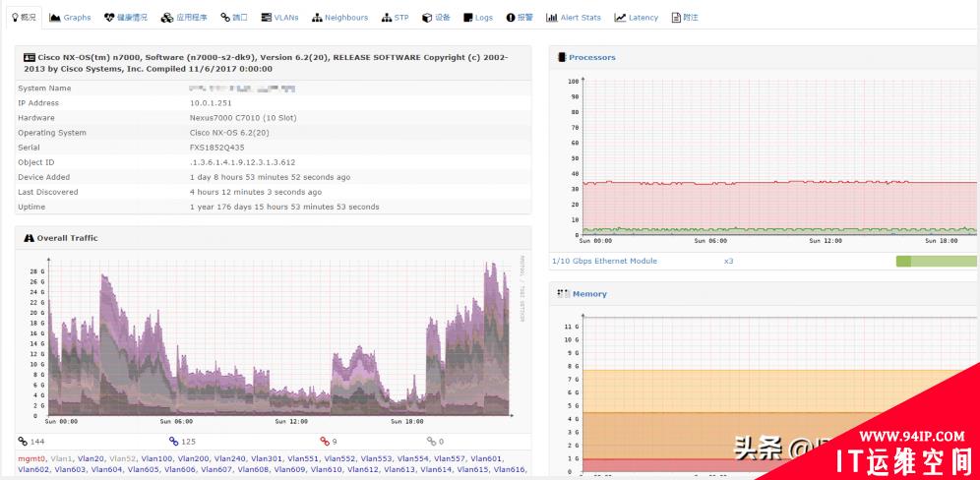Image resolution: width=980 pixels, height=480 pixels.
Task: Switch to the Latency tab
Action: [x=637, y=18]
